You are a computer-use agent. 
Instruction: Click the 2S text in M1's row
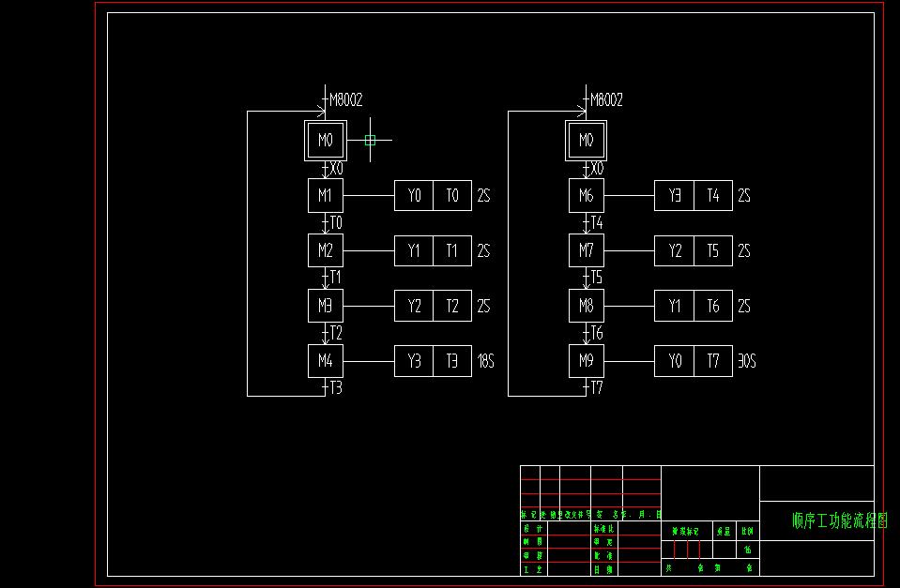tap(484, 196)
